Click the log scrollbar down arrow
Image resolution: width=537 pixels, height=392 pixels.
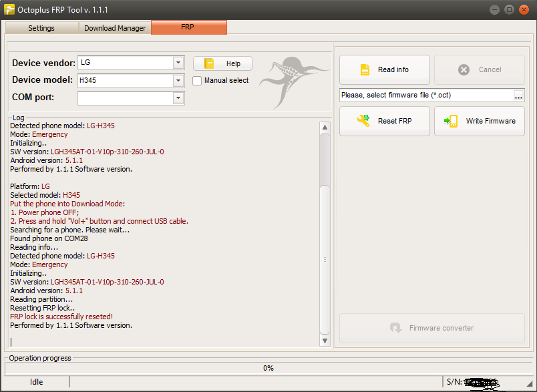[x=325, y=341]
